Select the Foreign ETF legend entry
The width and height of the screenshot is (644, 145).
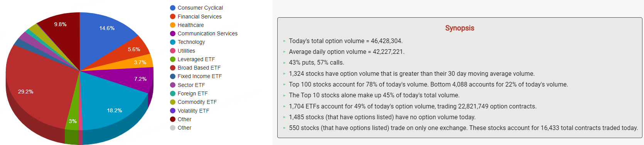[189, 93]
